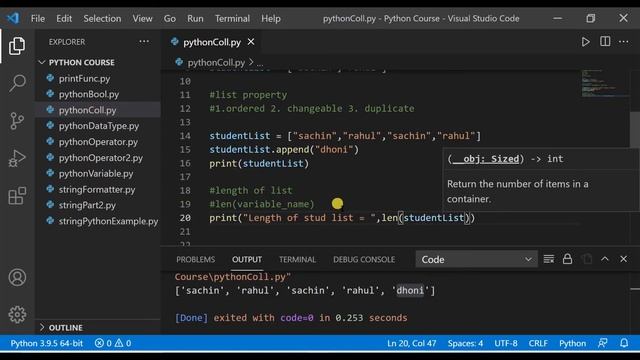Maximize the panel with up chevron
Screen dimensions: 640x360
pos(605,259)
